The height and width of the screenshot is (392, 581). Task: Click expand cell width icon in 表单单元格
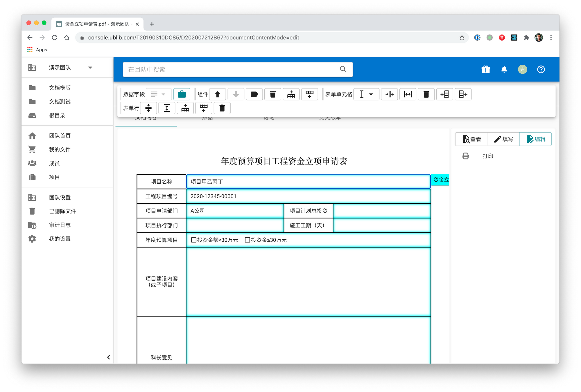tap(408, 94)
